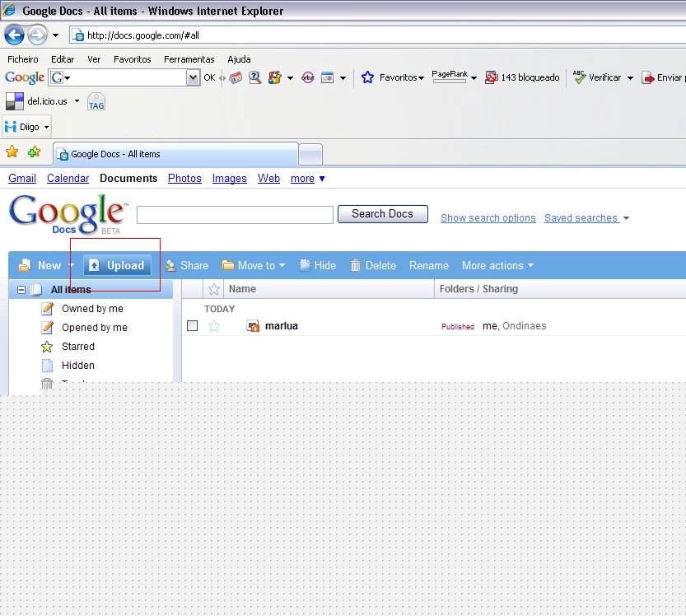Click the orkut icon on the toolbar
This screenshot has width=686, height=616.
308,77
